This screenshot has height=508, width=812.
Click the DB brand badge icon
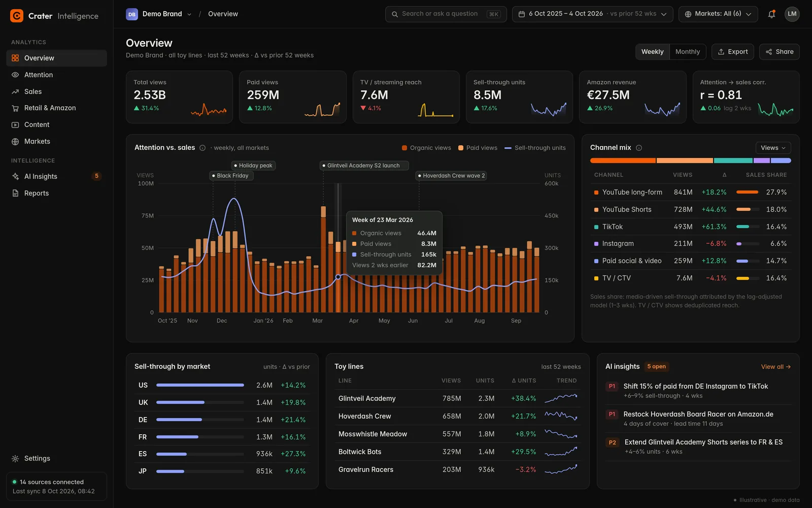tap(132, 14)
